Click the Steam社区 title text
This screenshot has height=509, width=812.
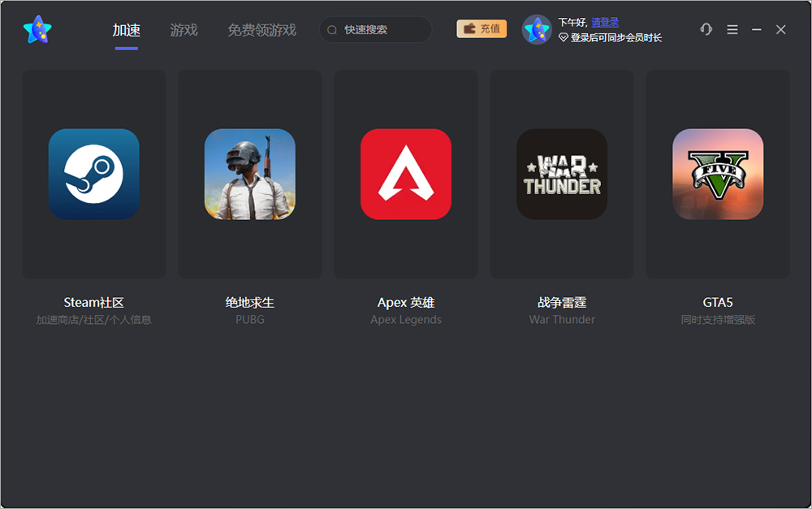coord(93,303)
